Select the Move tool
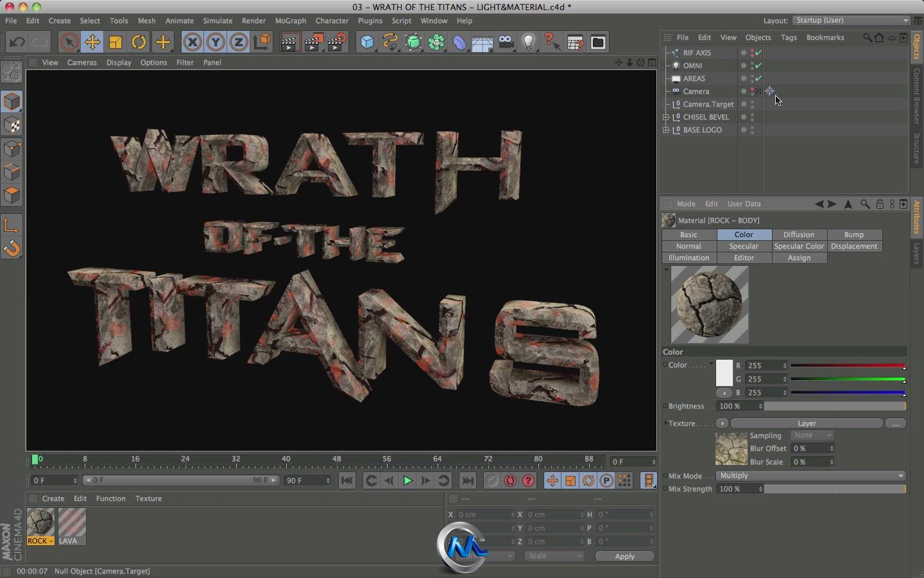Image resolution: width=924 pixels, height=578 pixels. tap(92, 42)
